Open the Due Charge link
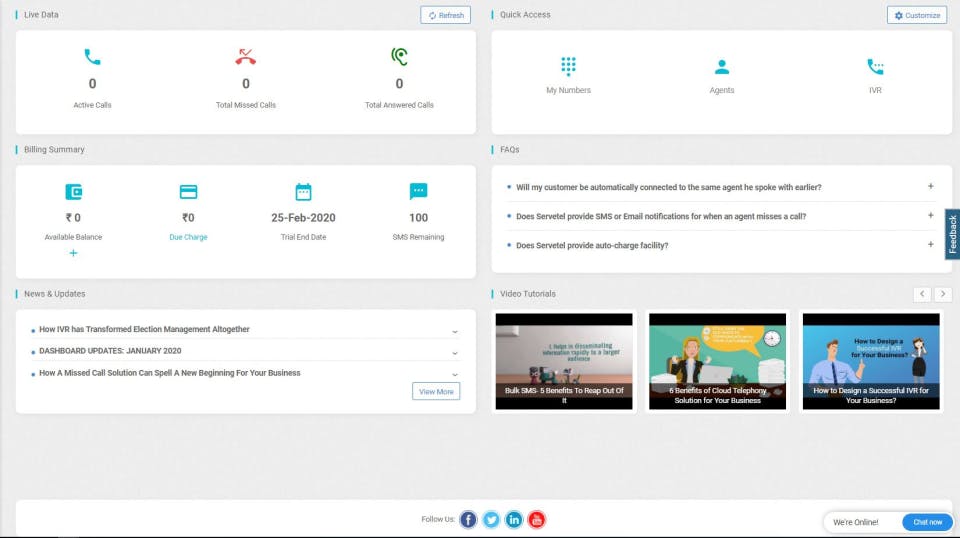Image resolution: width=960 pixels, height=538 pixels. (x=188, y=237)
